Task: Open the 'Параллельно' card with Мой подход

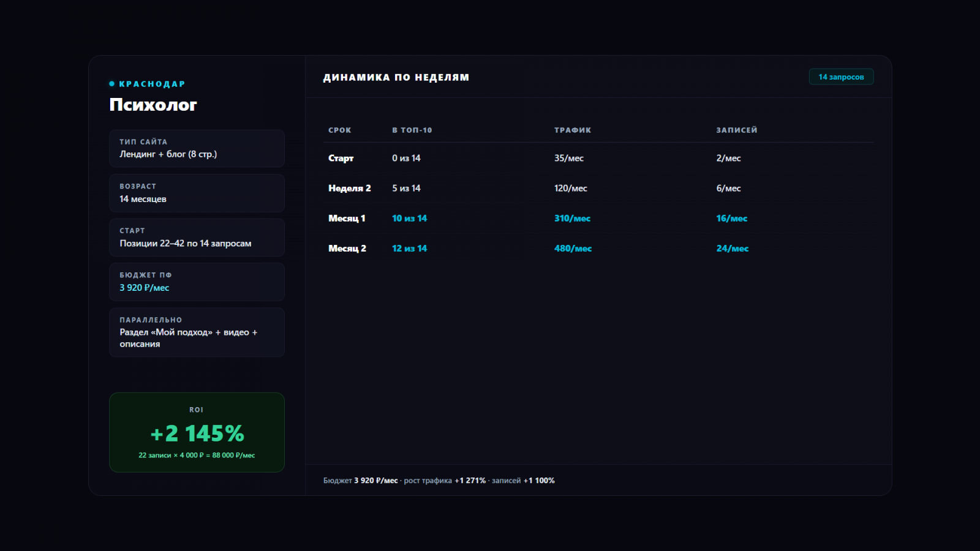Action: 197,332
